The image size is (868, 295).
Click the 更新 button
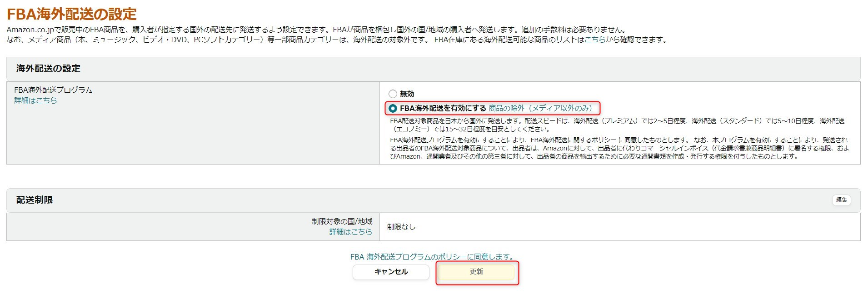[476, 272]
